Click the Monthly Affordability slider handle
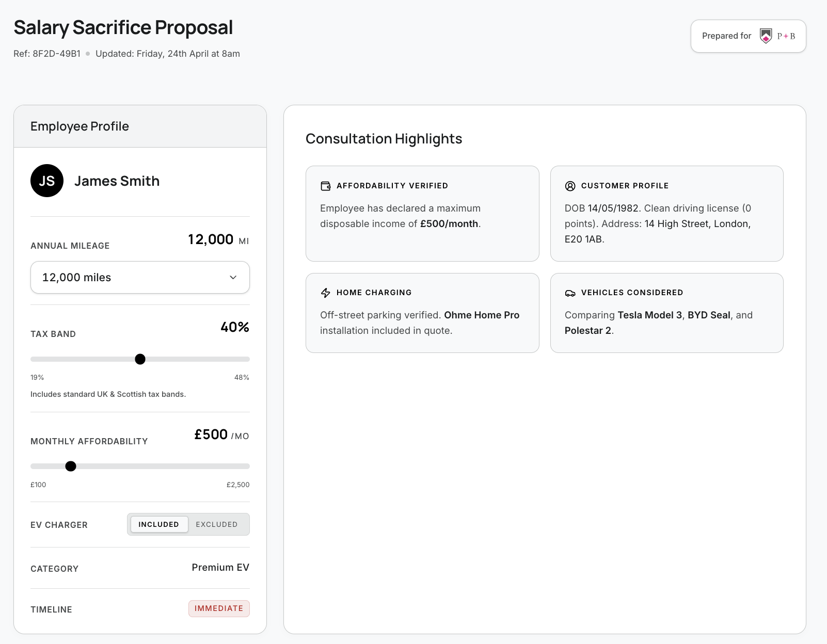 pyautogui.click(x=71, y=466)
